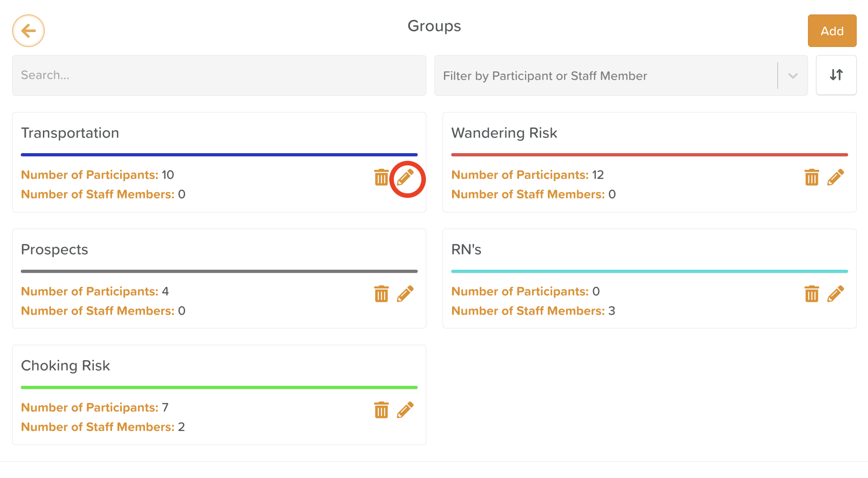Delete the Transportation group
The image size is (868, 478).
click(381, 177)
